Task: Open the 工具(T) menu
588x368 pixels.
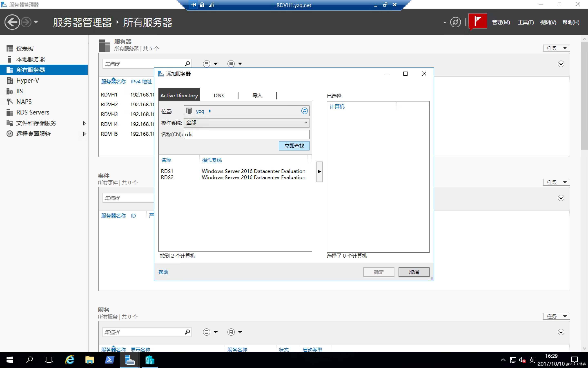Action: pos(526,22)
